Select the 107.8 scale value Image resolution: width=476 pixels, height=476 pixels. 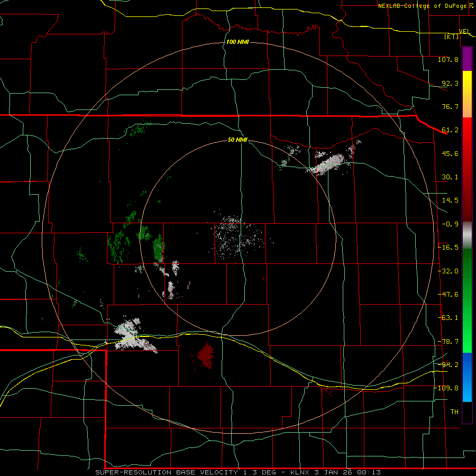[448, 59]
